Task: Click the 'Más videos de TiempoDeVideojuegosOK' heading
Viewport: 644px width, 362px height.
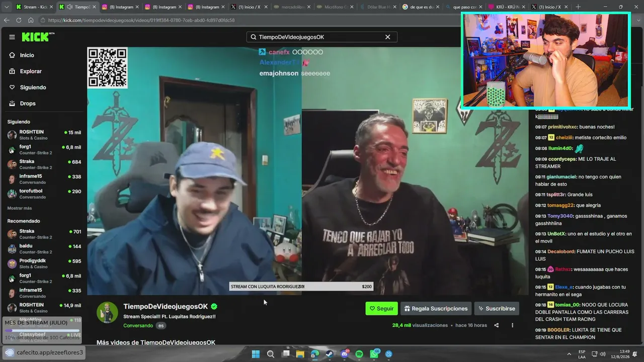Action: [156, 342]
